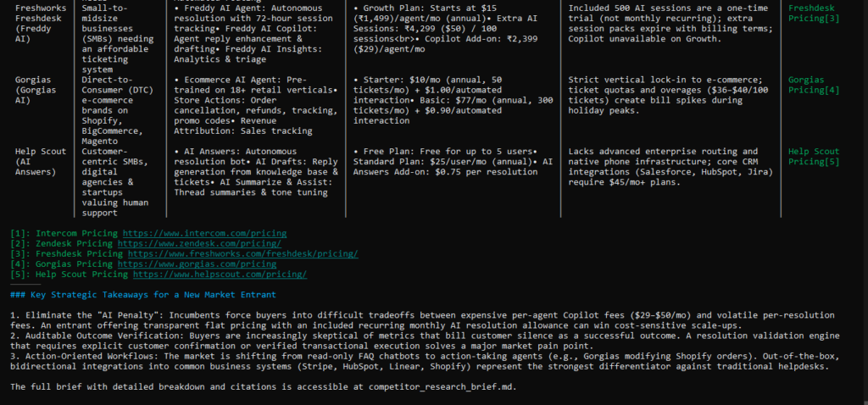
Task: Click the Freshdesk Pricing[3] table citation
Action: coord(814,14)
